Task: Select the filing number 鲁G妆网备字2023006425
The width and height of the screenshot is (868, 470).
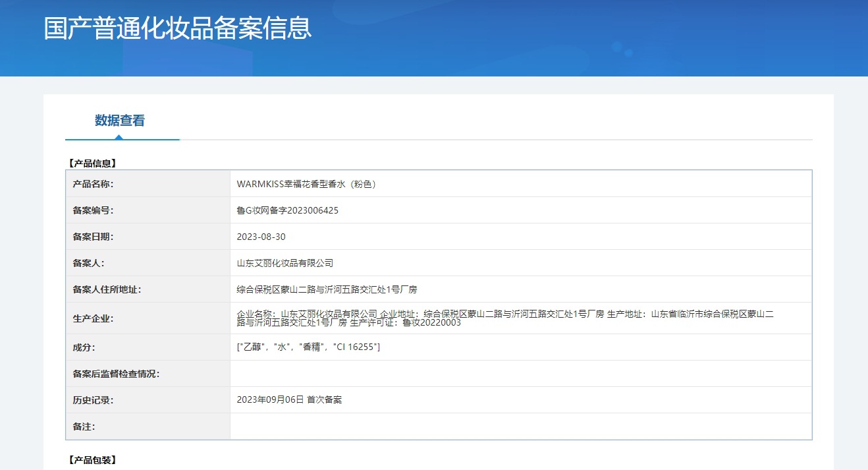Action: (288, 210)
